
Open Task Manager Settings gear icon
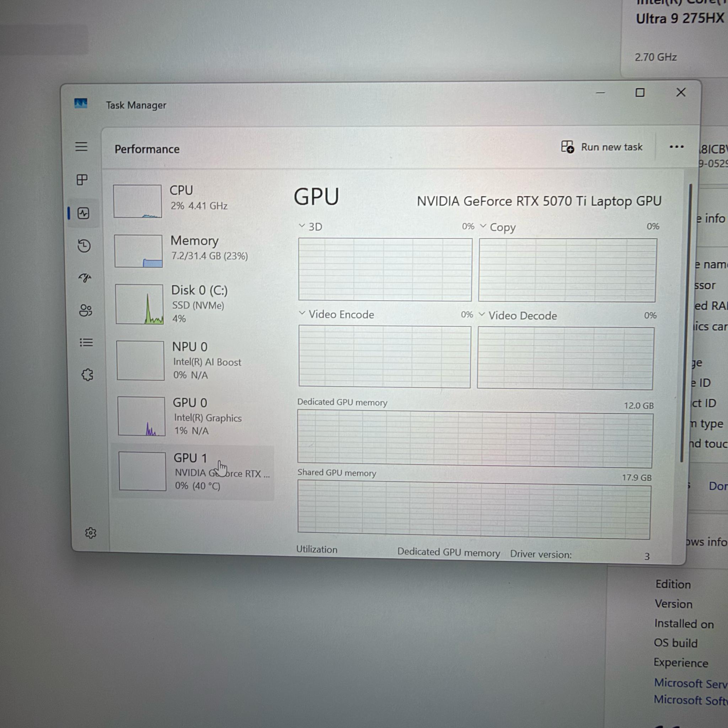pyautogui.click(x=90, y=532)
